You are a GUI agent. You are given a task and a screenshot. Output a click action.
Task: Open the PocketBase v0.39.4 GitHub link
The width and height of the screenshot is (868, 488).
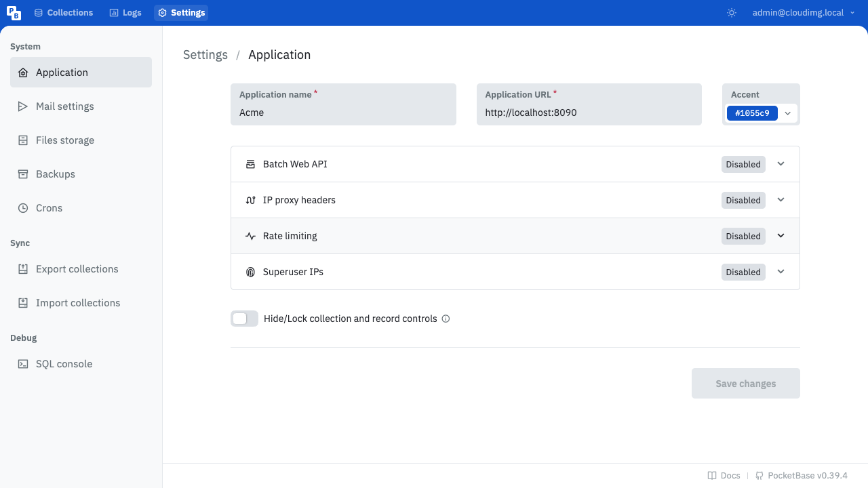802,476
